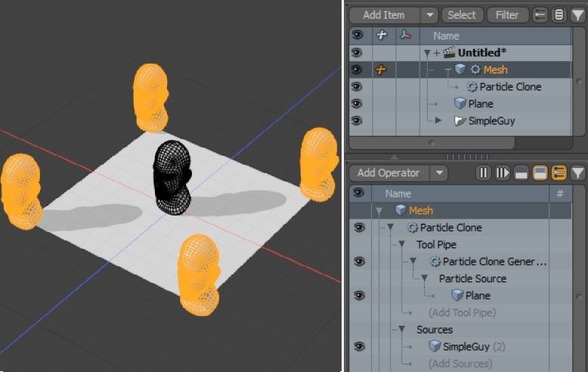The height and width of the screenshot is (372, 588).
Task: Click the step evaluation icon
Action: tap(502, 173)
